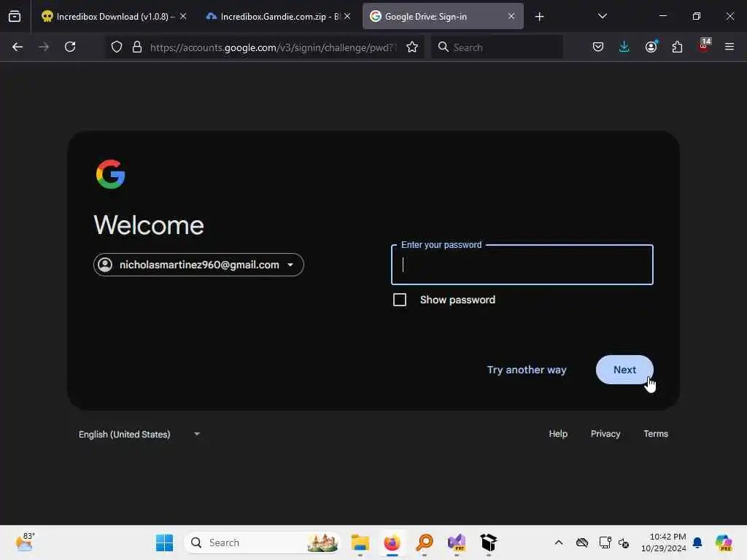Open the Windows Start menu

click(165, 542)
